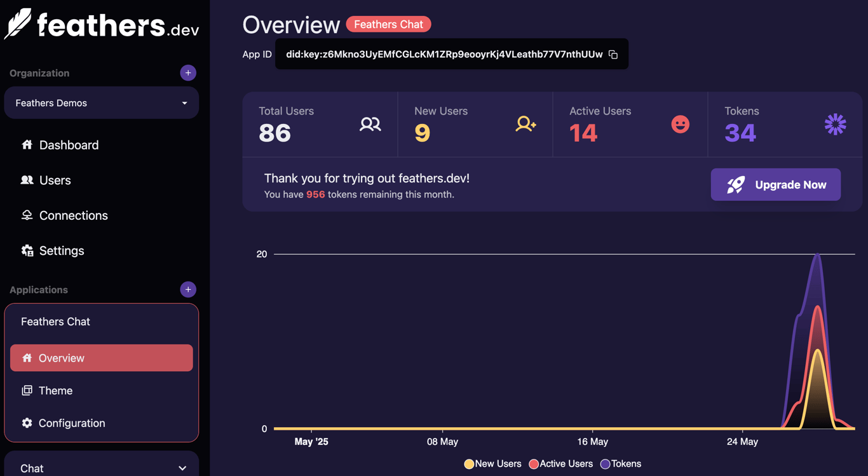Select the Feathers Chat application heading
The height and width of the screenshot is (476, 868).
pyautogui.click(x=55, y=322)
